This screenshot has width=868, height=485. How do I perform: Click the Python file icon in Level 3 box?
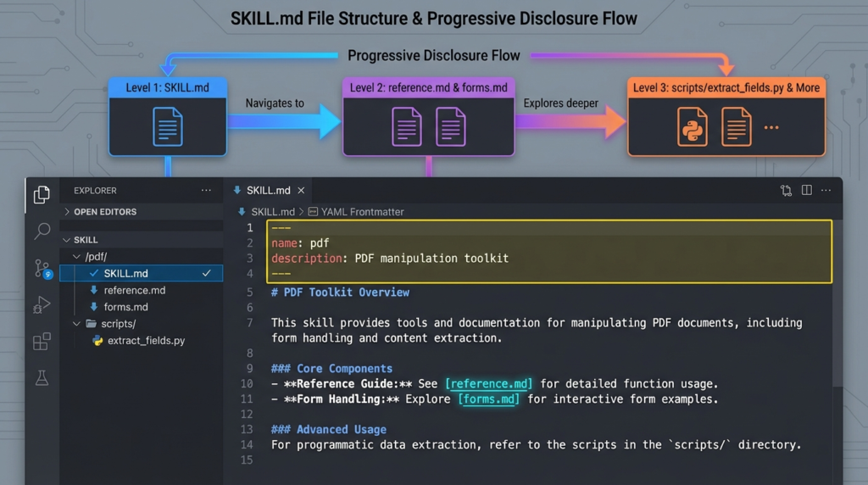(x=693, y=127)
